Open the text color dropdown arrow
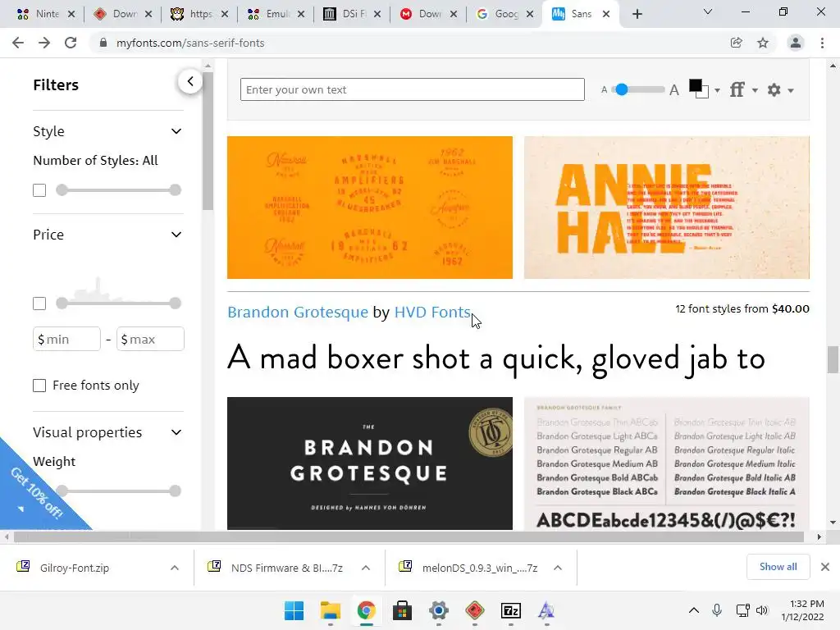 coord(717,90)
